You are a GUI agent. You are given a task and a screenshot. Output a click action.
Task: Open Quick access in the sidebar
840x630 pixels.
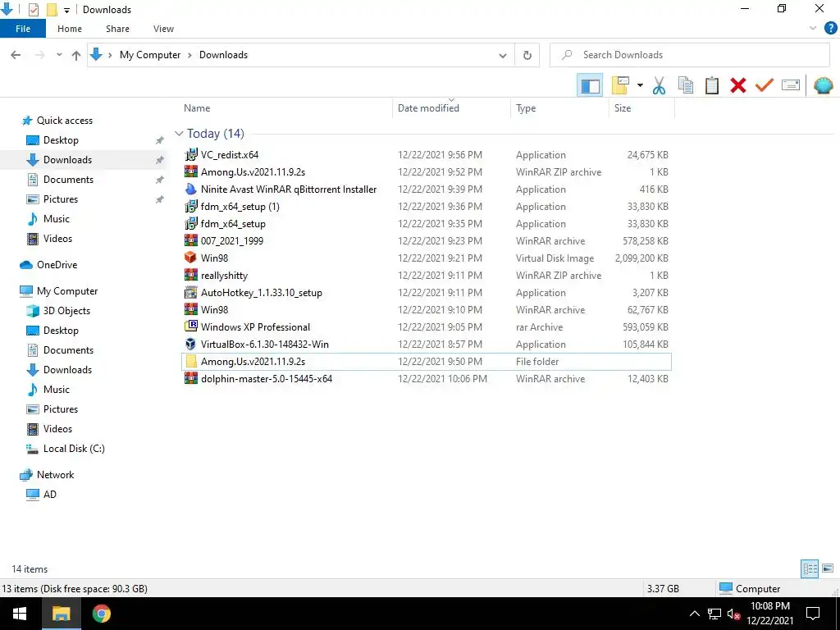[64, 121]
